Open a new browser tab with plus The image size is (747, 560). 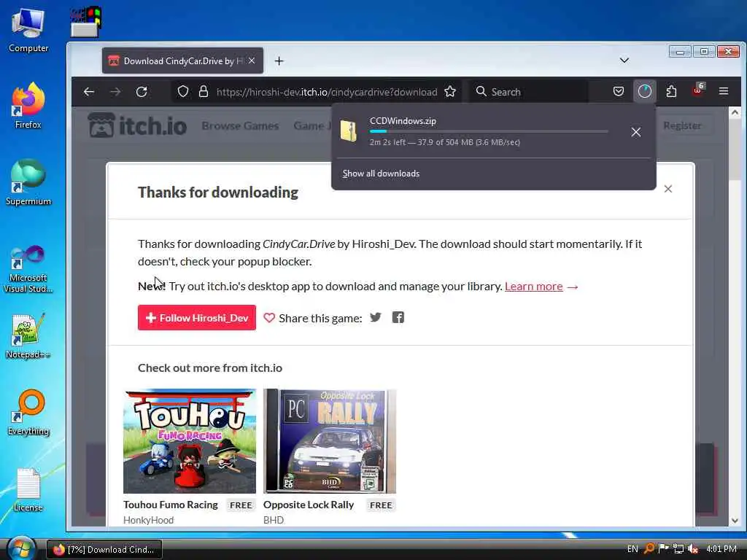click(279, 61)
